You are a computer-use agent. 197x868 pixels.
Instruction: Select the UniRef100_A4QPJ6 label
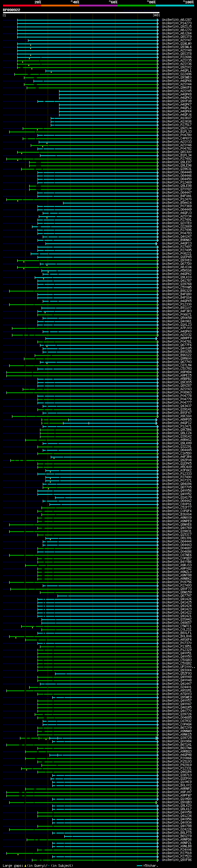point(177,115)
